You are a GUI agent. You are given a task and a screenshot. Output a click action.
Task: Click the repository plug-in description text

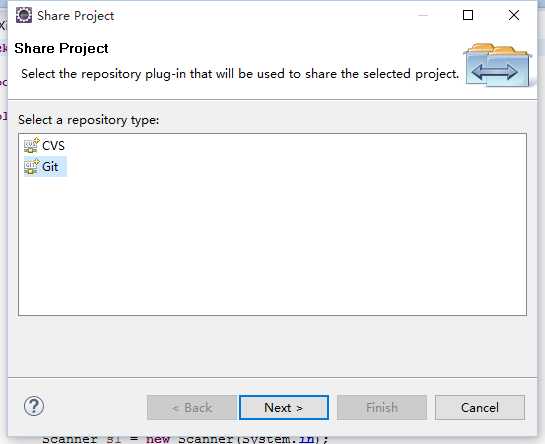pyautogui.click(x=240, y=74)
